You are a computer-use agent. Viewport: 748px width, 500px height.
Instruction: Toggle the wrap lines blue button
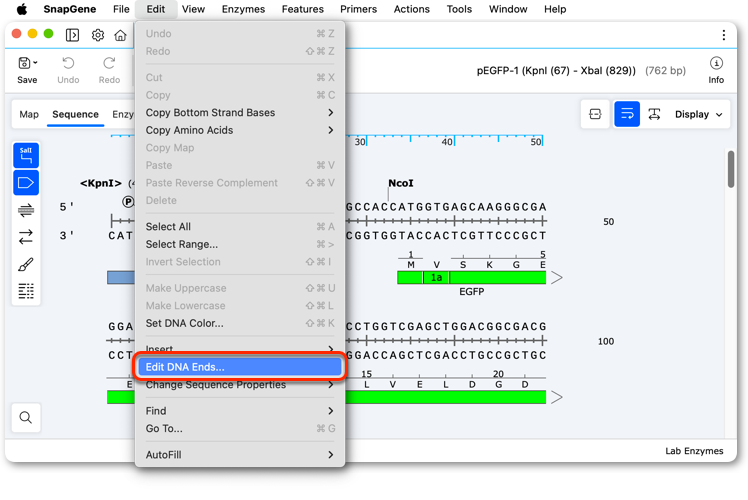point(627,114)
